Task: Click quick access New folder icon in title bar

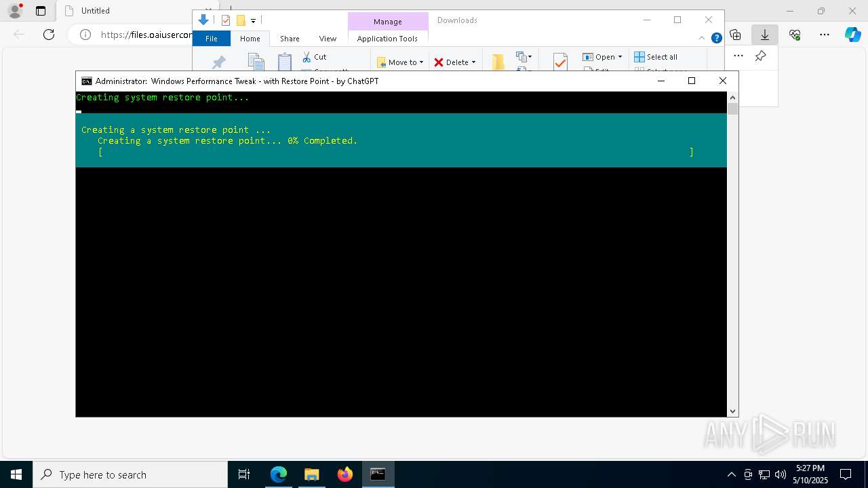Action: click(x=241, y=20)
